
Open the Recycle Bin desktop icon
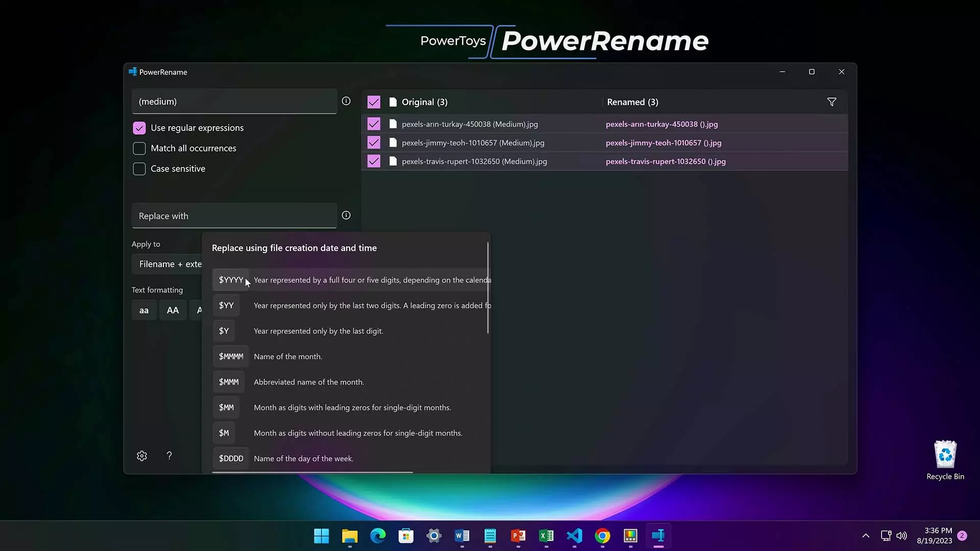[945, 460]
